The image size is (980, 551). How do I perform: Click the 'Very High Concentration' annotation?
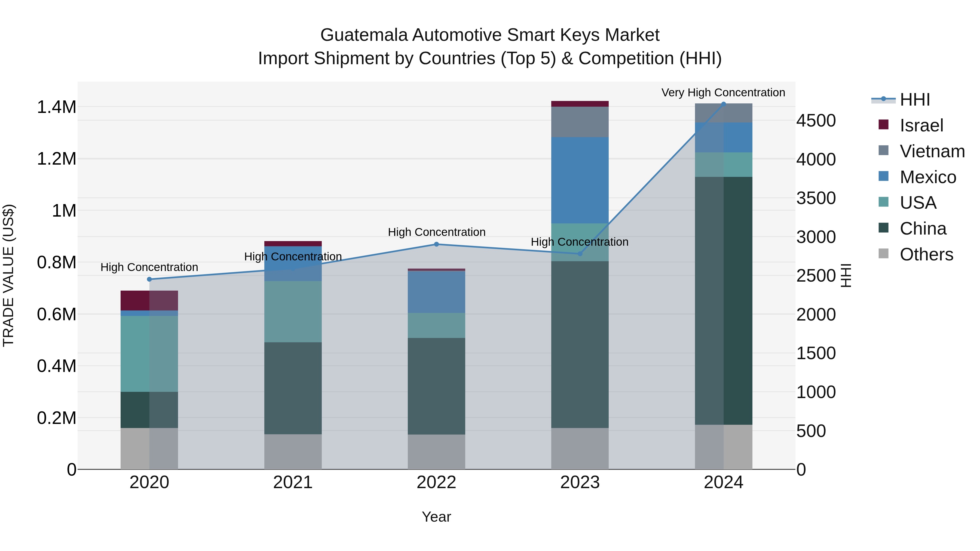pos(723,93)
